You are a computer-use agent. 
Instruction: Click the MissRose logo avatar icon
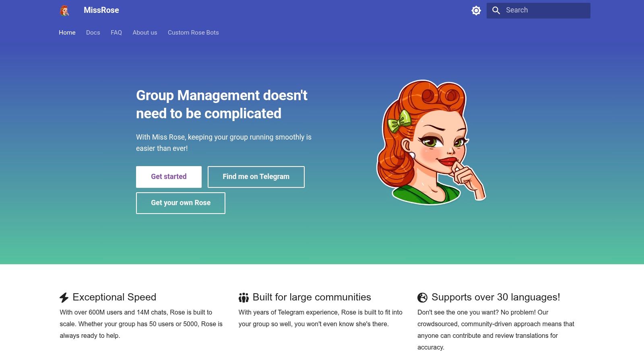coord(64,10)
